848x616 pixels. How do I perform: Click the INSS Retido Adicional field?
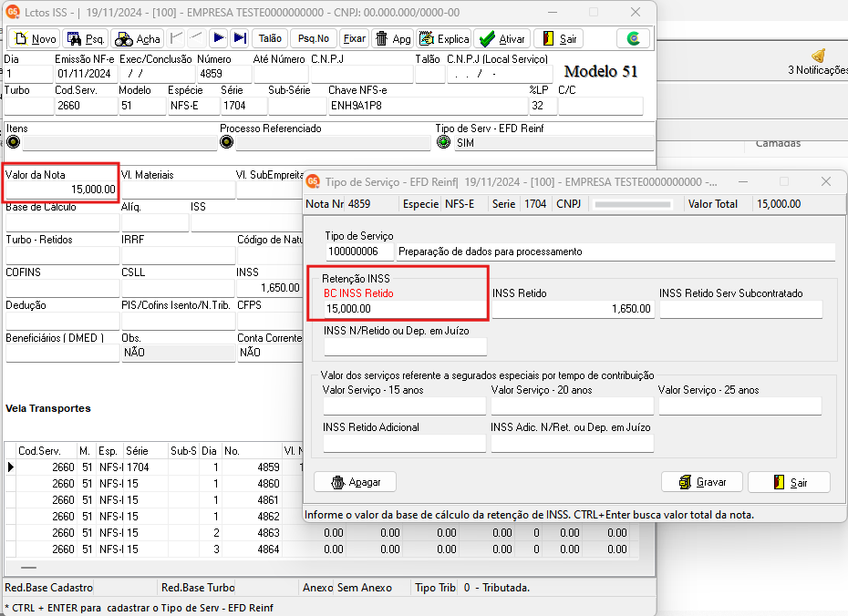coord(405,443)
